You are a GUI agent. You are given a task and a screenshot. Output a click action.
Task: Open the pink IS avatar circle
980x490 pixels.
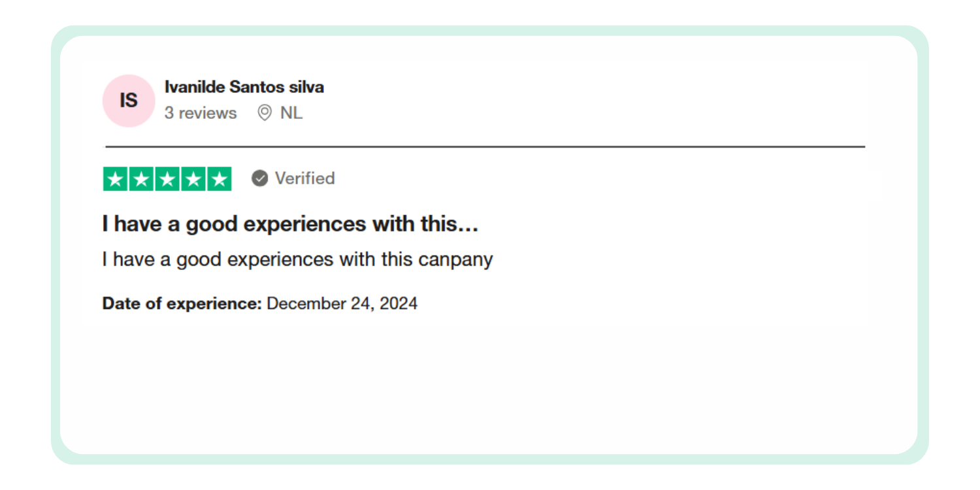(x=129, y=101)
